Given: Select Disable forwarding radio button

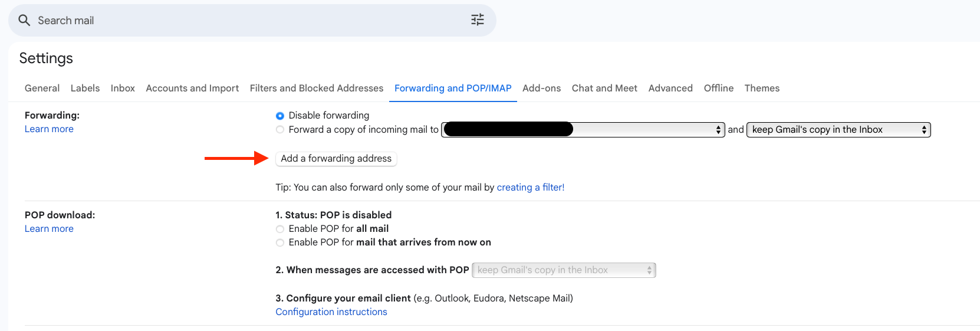Looking at the screenshot, I should click(280, 116).
